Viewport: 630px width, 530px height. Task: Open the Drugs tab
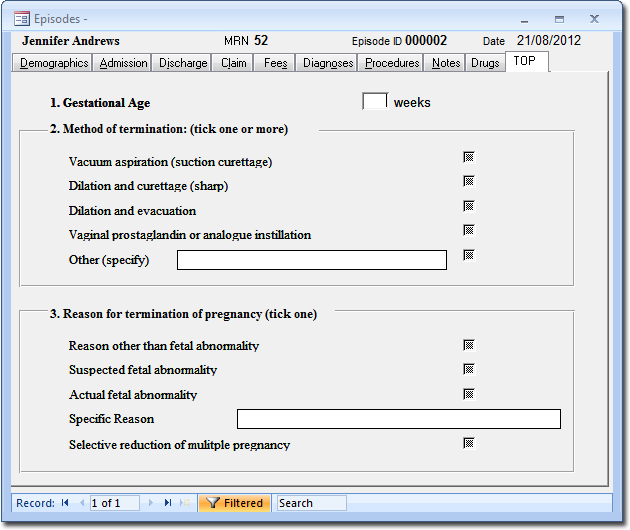click(x=485, y=63)
